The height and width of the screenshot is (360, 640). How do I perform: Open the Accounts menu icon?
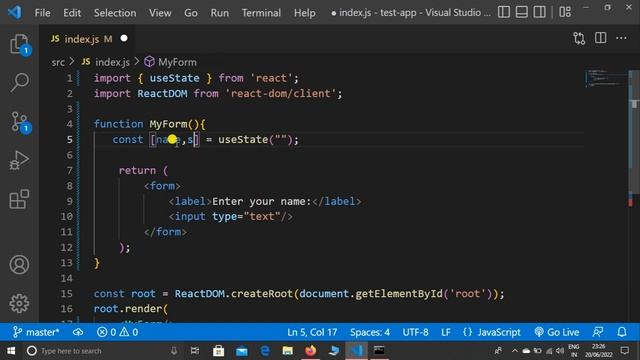click(19, 264)
